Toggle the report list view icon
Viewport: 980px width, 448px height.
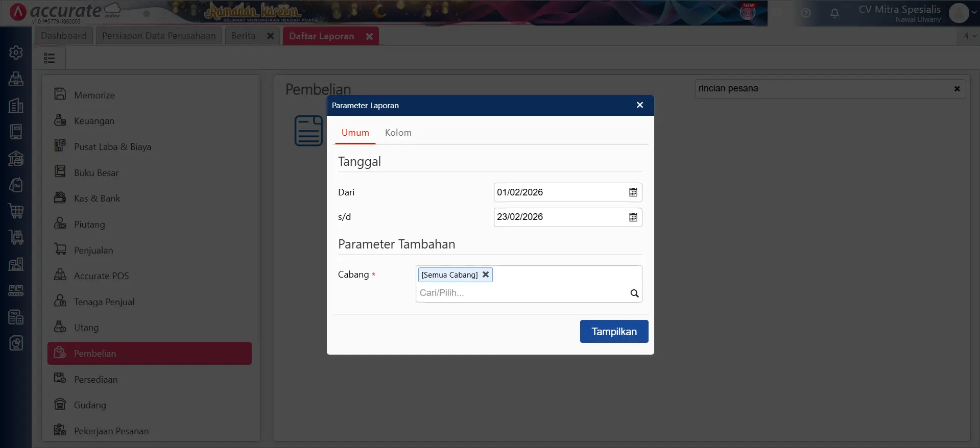point(50,58)
